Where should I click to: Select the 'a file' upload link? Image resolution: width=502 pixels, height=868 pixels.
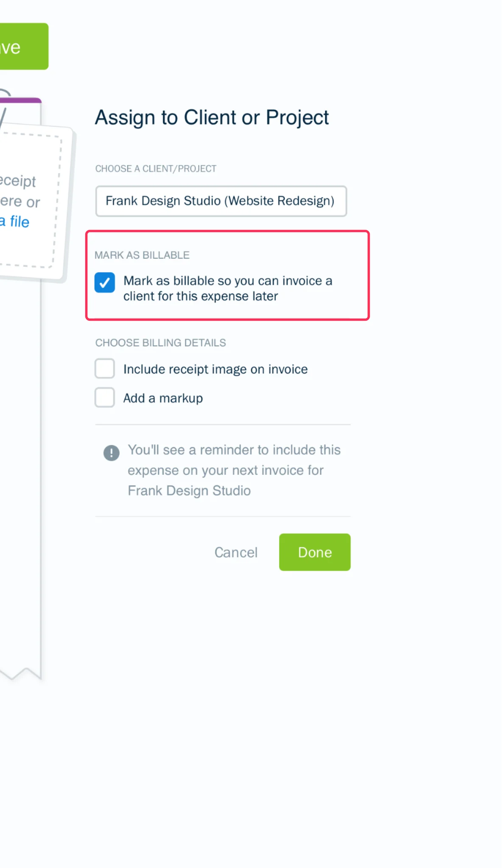click(15, 221)
